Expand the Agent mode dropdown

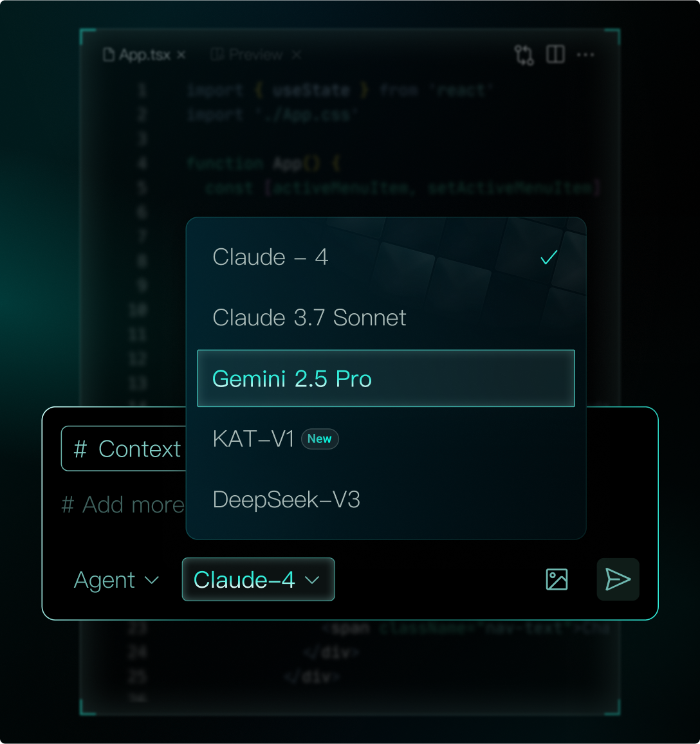tap(116, 580)
